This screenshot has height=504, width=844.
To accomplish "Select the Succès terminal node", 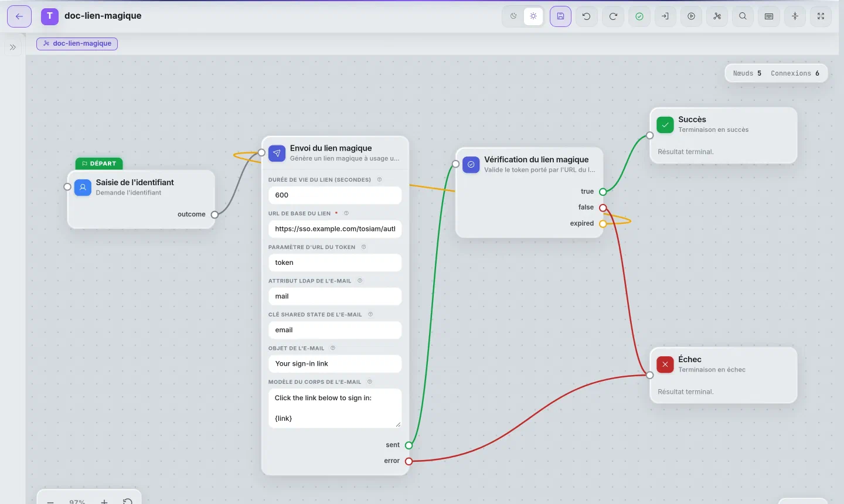I will [x=724, y=135].
